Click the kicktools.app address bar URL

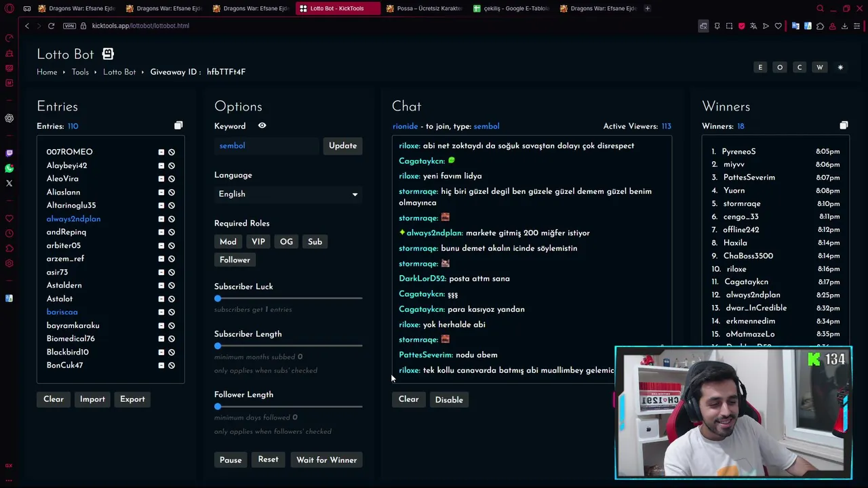click(140, 26)
